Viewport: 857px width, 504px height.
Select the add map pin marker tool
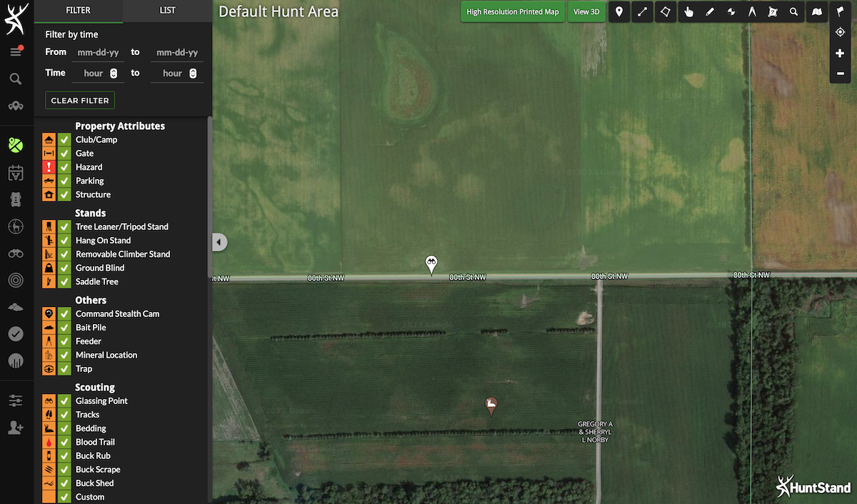[619, 12]
